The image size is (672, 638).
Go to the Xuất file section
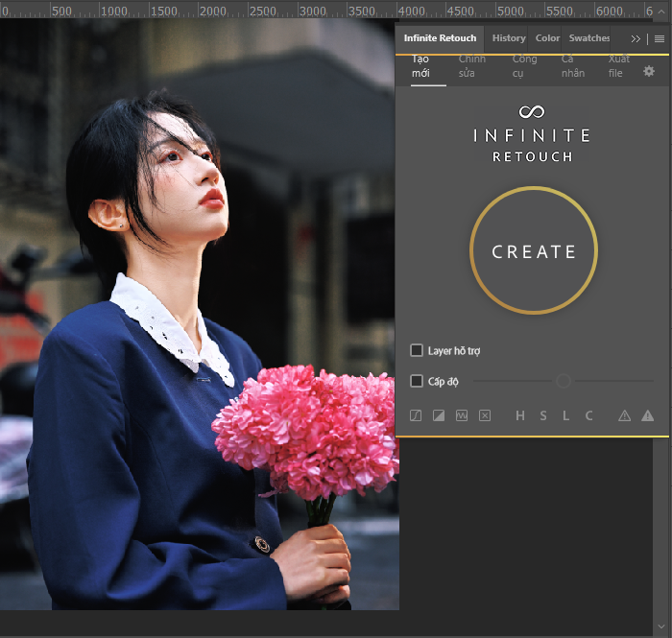(619, 66)
